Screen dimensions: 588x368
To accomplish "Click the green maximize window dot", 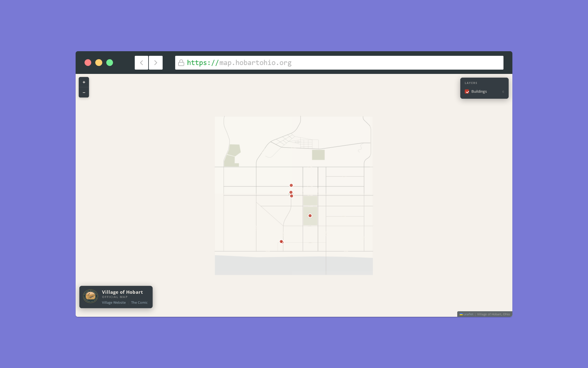I will point(110,63).
